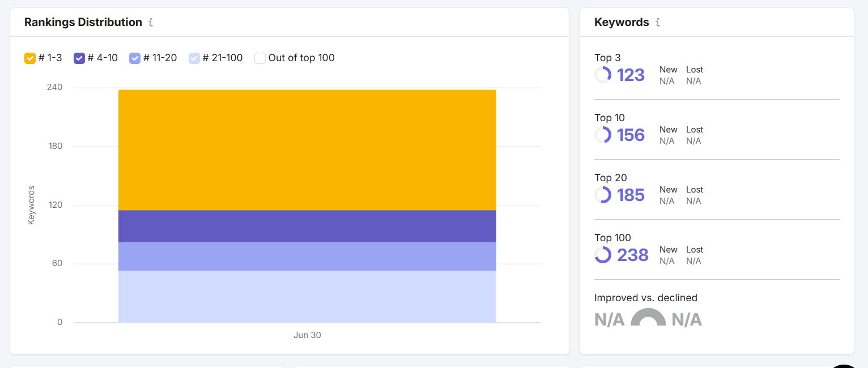Click the Top 20 value 185
Viewport: 868px width, 368px height.
[631, 195]
